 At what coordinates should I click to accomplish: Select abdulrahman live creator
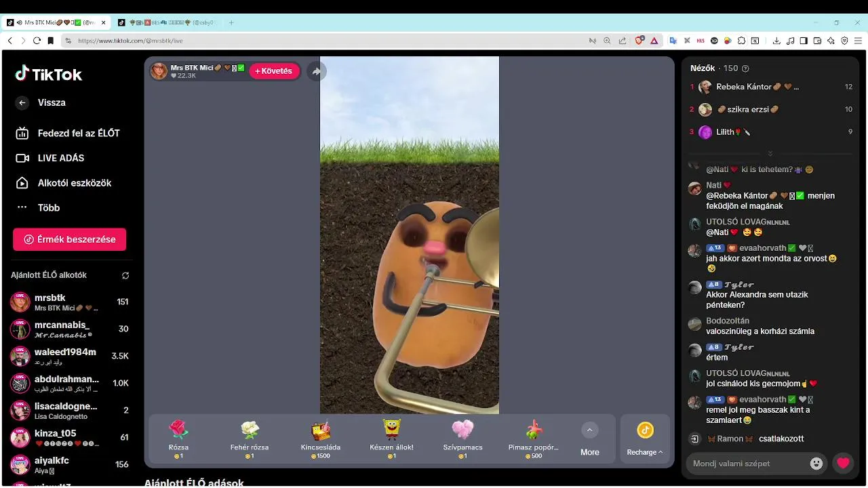point(69,384)
